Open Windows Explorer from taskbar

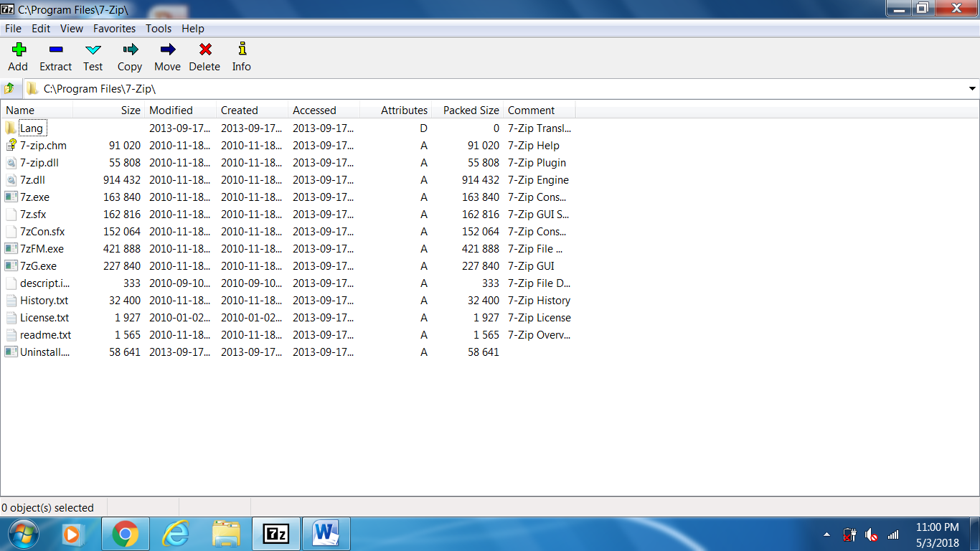click(226, 534)
